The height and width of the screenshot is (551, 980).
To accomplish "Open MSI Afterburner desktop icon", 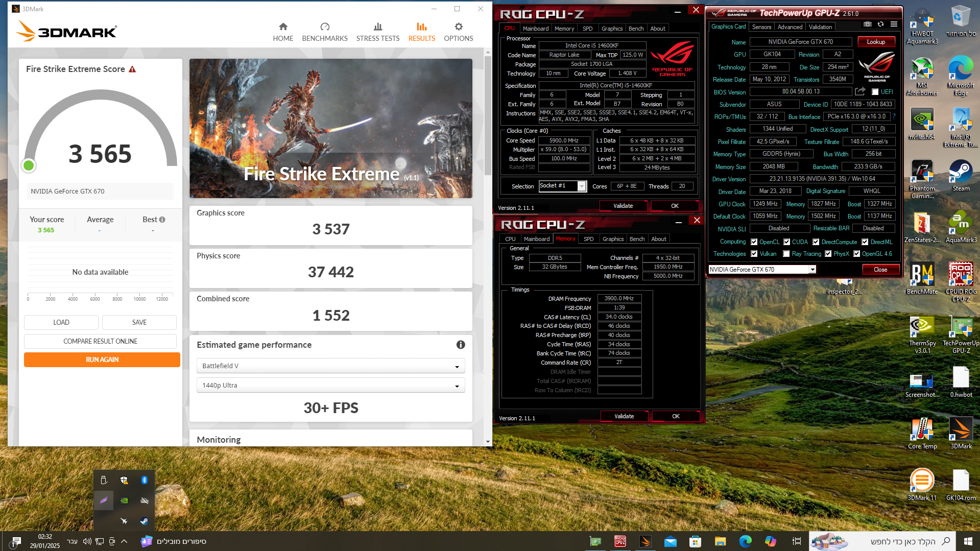I will (x=922, y=77).
